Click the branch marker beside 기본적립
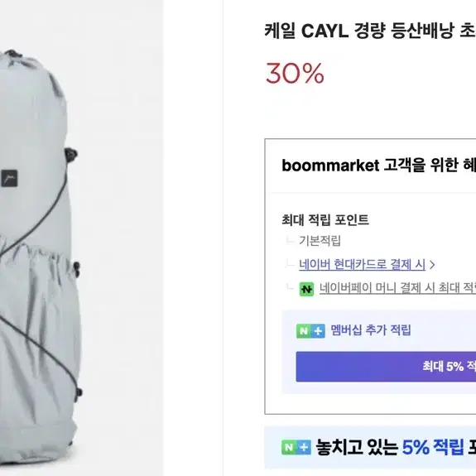Viewport: 476px width, 476px height. pyautogui.click(x=291, y=240)
